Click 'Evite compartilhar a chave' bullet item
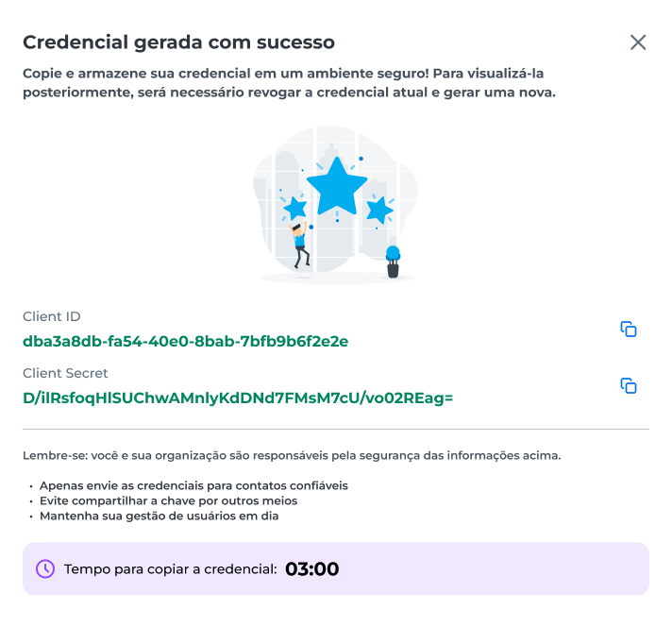 click(x=168, y=500)
